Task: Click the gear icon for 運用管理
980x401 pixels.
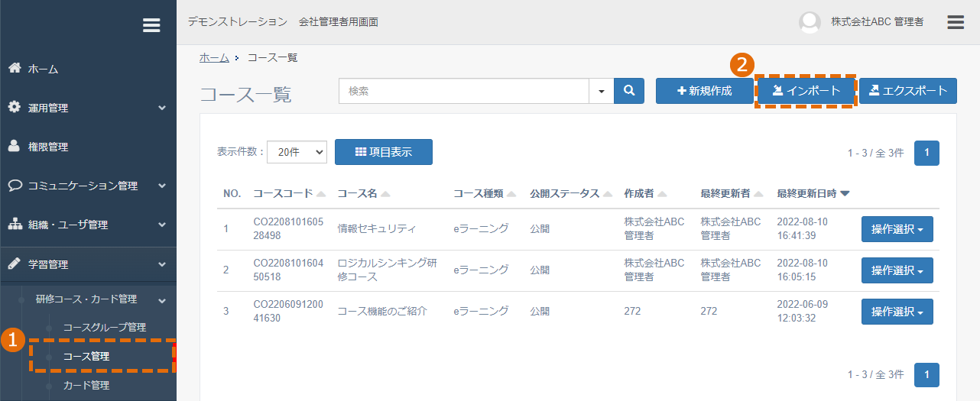Action: [15, 108]
